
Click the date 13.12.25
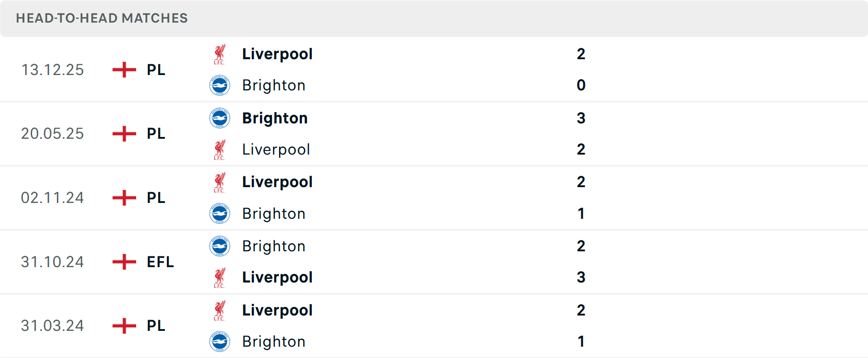(x=52, y=70)
